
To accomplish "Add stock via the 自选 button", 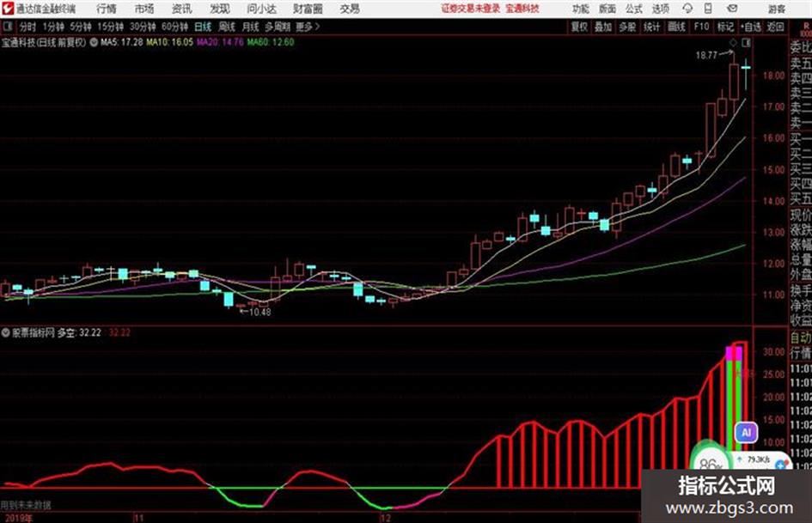I will point(751,27).
